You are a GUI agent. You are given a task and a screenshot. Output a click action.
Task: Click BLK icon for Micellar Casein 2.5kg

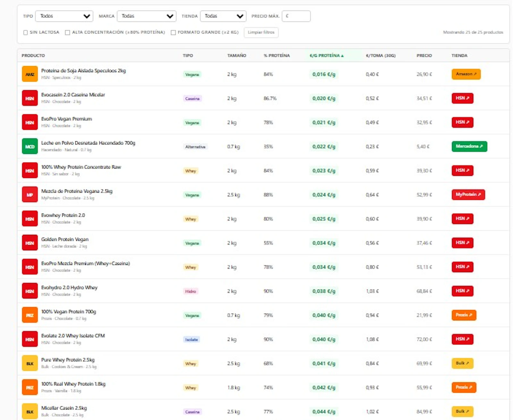coord(30,411)
